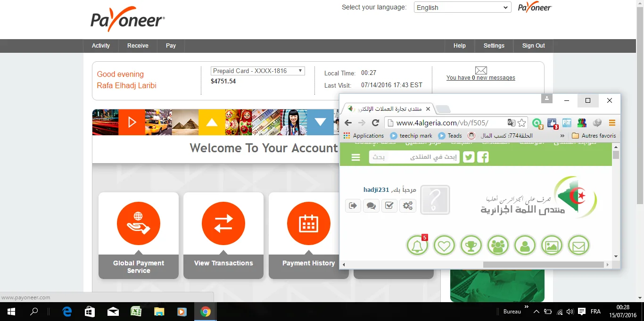Click the Sign Out link
644x321 pixels.
coord(533,46)
